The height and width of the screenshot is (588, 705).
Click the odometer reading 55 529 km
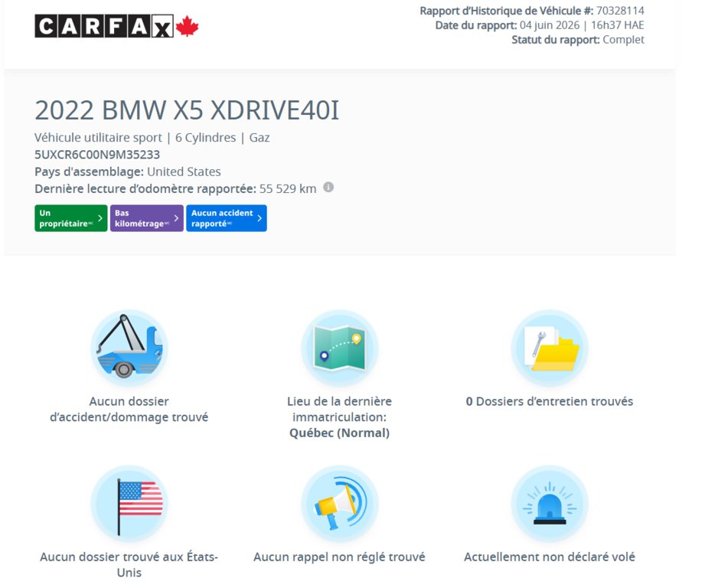point(288,189)
